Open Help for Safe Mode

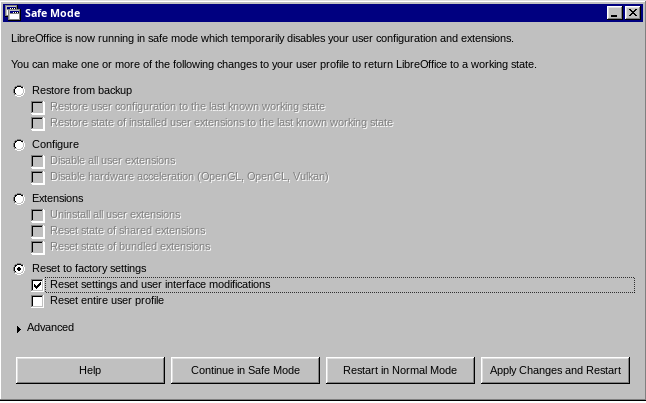point(90,370)
